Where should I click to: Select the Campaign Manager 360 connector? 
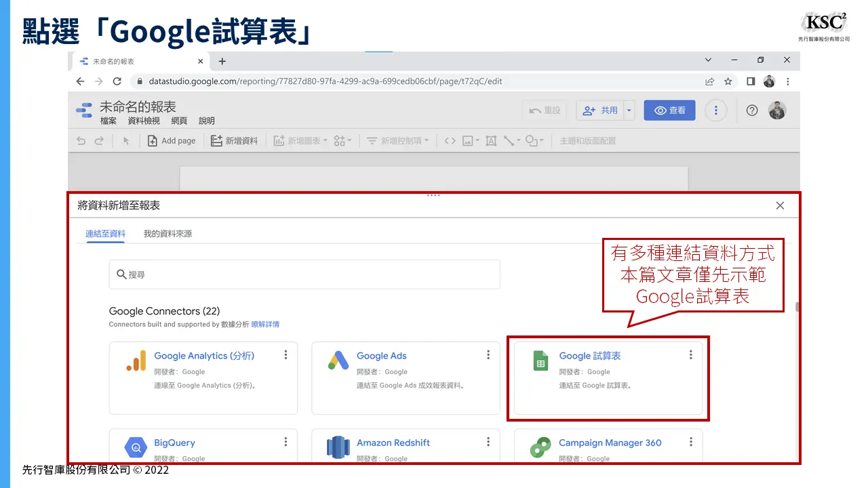608,445
